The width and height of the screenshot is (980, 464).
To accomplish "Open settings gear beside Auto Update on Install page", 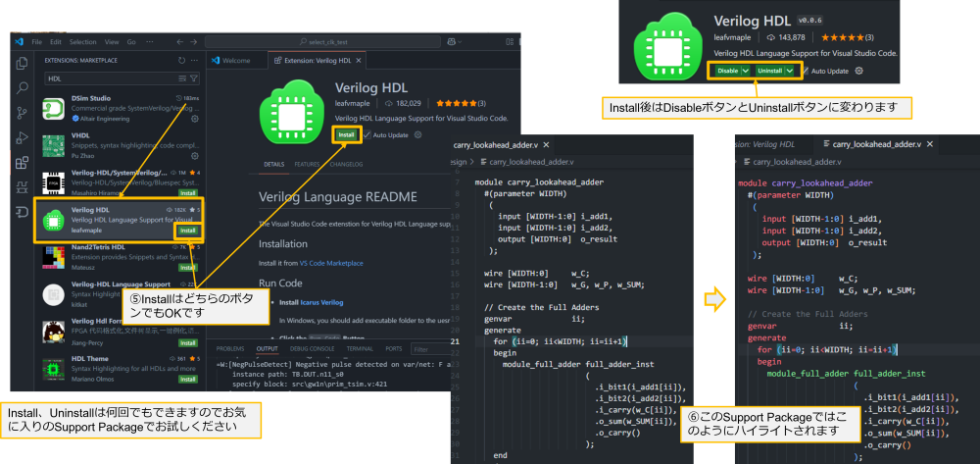I will [x=418, y=134].
